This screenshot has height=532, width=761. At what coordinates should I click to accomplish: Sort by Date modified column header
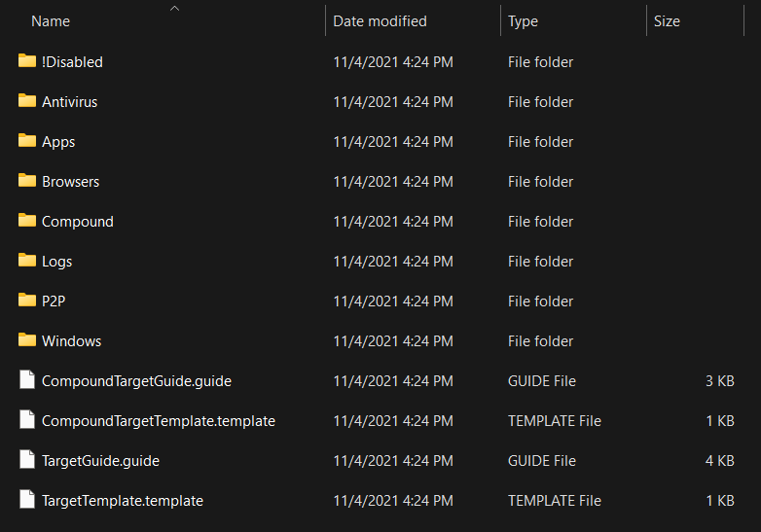pyautogui.click(x=380, y=21)
